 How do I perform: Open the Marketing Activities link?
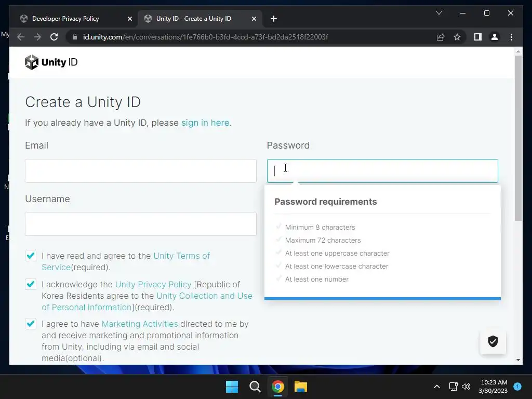(x=140, y=324)
